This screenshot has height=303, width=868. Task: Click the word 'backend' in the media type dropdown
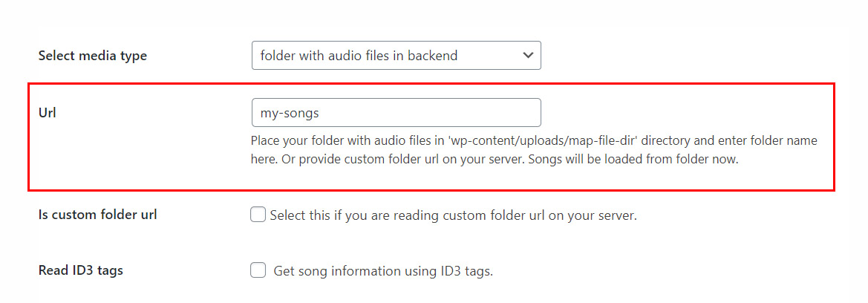434,56
